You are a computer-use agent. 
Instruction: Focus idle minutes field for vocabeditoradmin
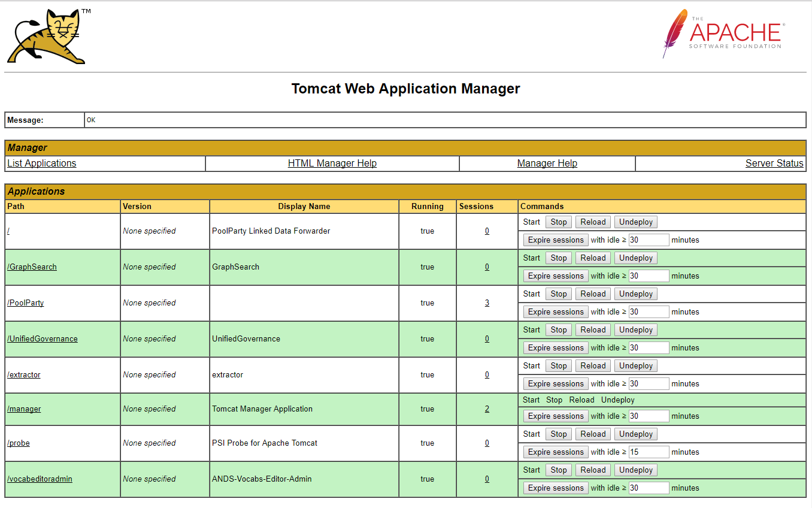pos(649,488)
